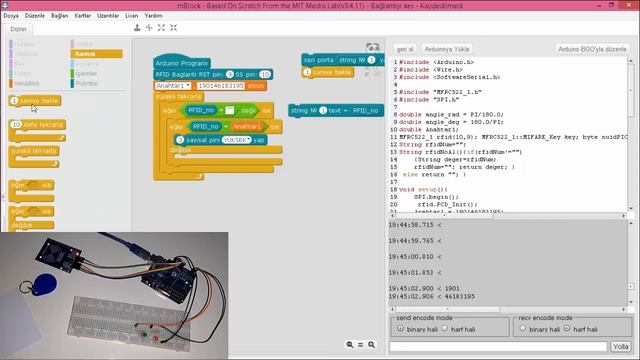Select the Kontrol block category

pos(97,54)
